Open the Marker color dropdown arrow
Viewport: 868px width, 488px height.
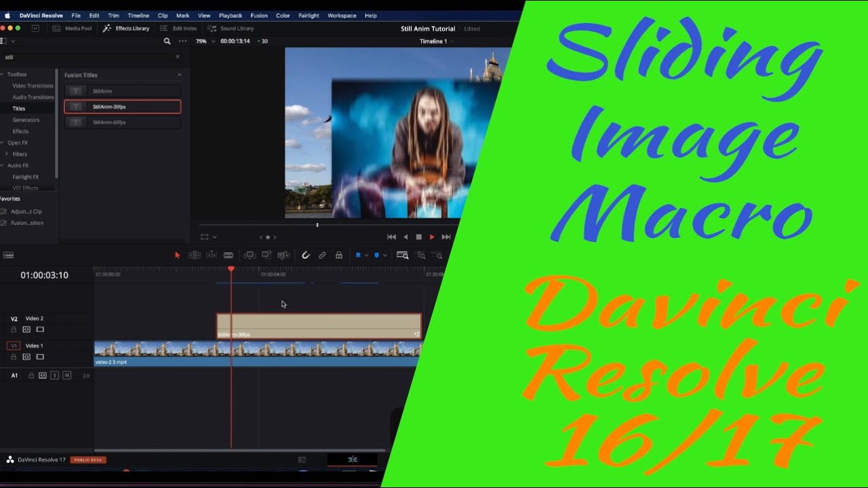click(384, 256)
